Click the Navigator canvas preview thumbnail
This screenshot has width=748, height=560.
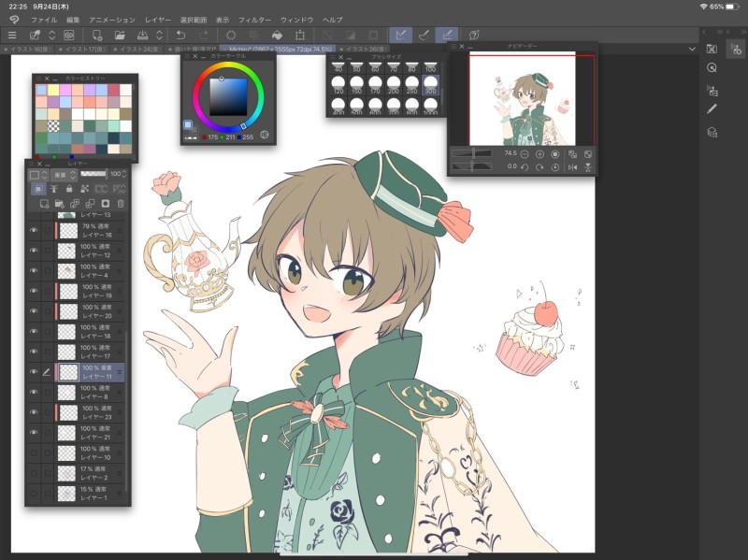pos(523,99)
